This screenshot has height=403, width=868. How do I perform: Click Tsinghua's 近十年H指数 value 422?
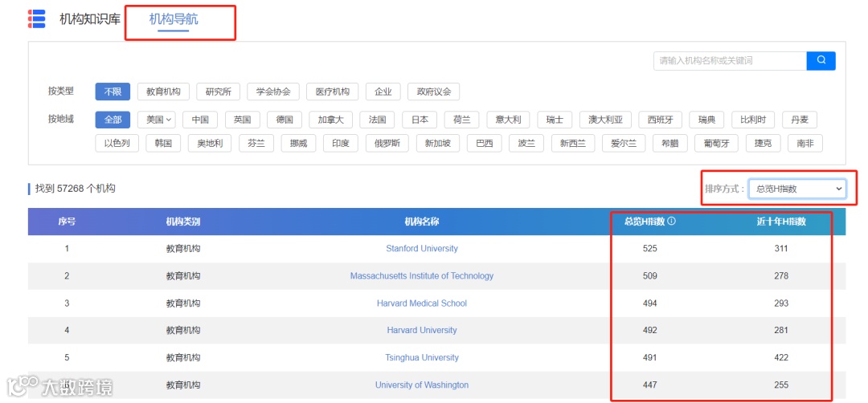(781, 358)
